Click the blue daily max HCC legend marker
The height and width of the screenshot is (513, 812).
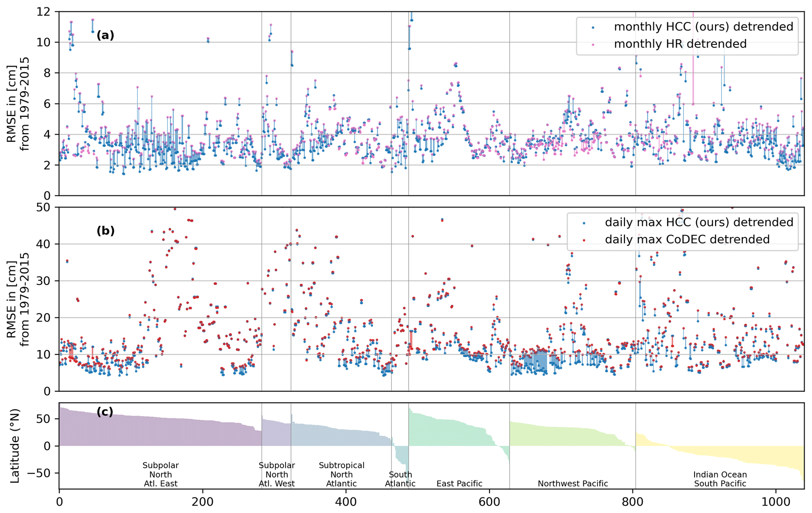click(584, 223)
